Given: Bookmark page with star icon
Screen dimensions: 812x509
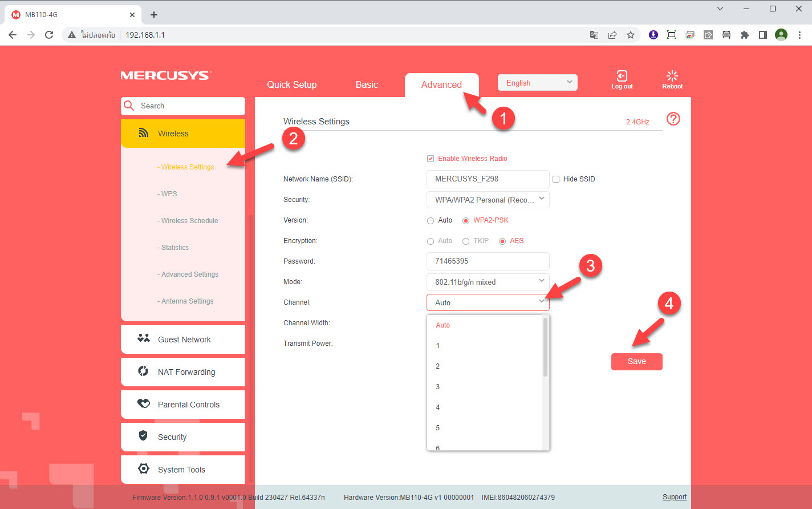Looking at the screenshot, I should coord(631,35).
